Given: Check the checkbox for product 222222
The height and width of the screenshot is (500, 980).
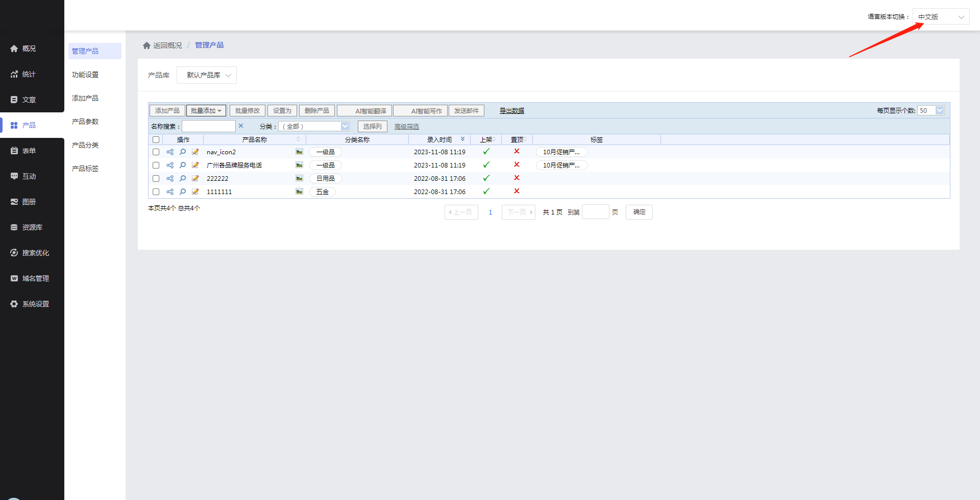Looking at the screenshot, I should 156,179.
